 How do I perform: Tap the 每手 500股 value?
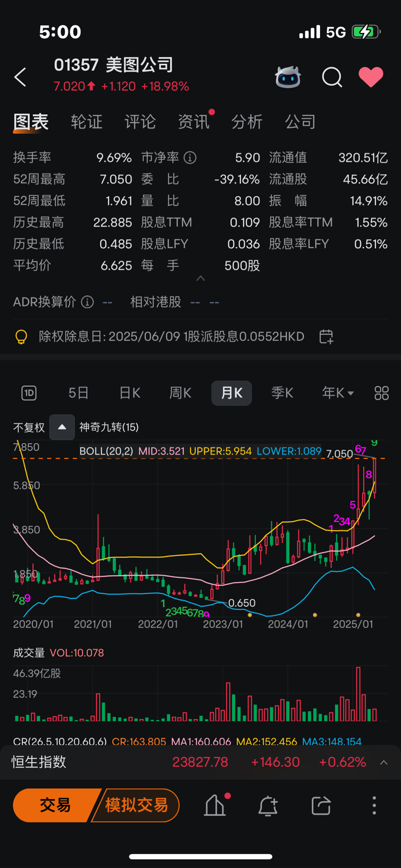(242, 266)
